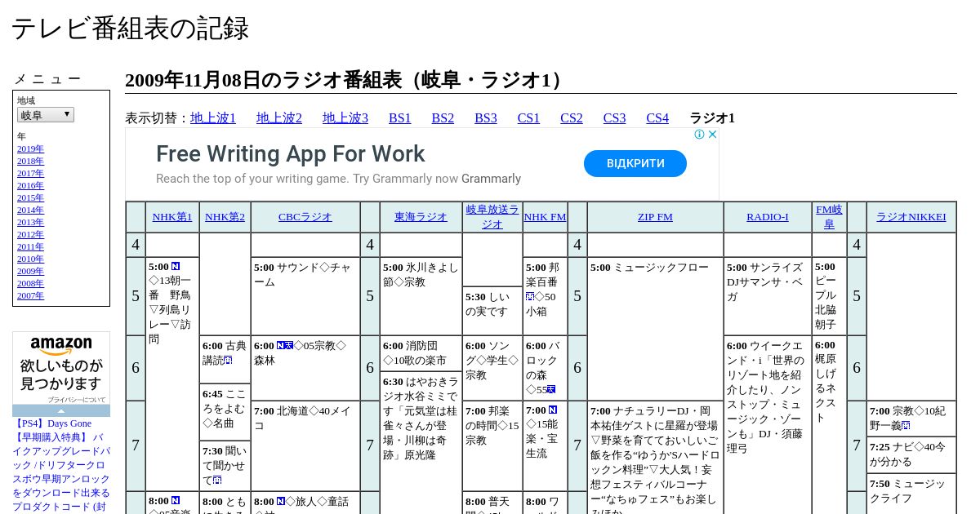
Task: Open the 2018年 archive link
Action: (x=30, y=161)
